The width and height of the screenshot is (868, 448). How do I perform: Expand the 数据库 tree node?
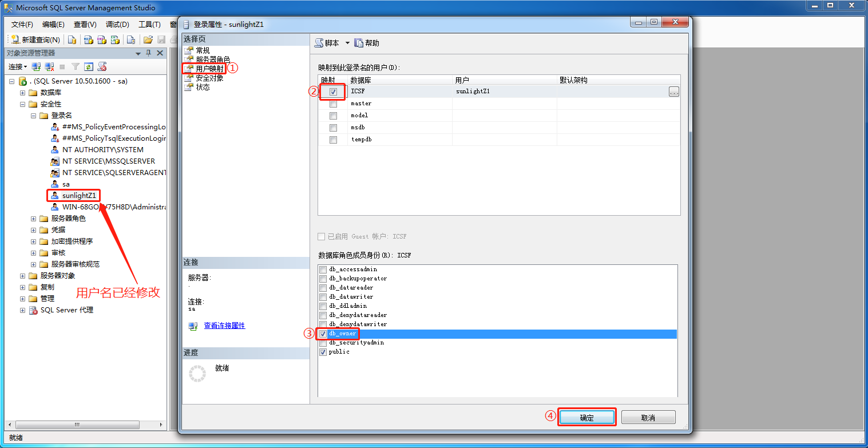click(x=23, y=93)
